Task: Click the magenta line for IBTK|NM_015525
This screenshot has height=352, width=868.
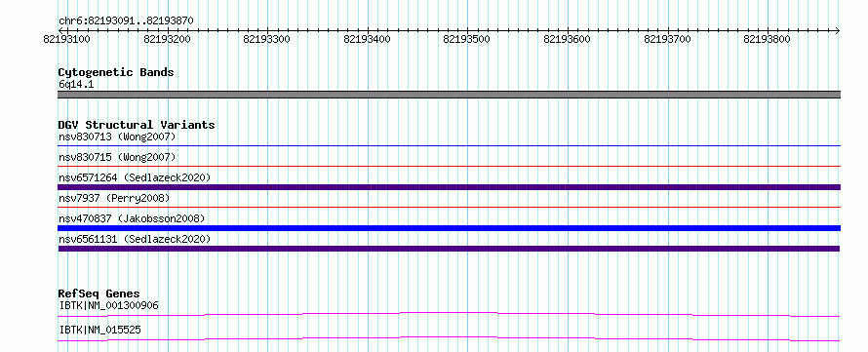Action: pos(449,338)
